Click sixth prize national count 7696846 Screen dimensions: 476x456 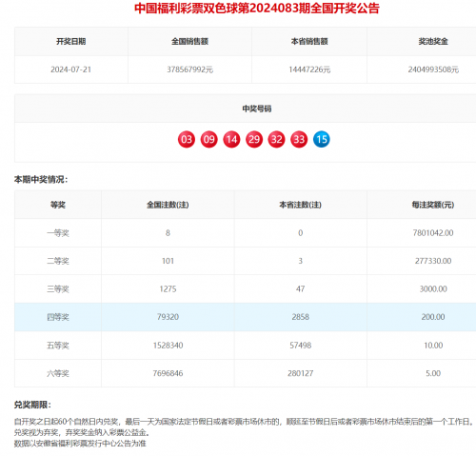168,373
